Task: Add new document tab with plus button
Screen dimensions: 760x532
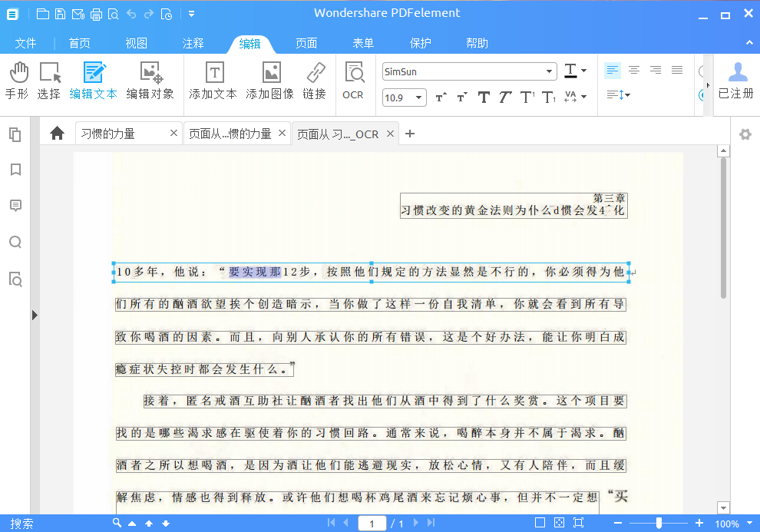Action: (410, 134)
